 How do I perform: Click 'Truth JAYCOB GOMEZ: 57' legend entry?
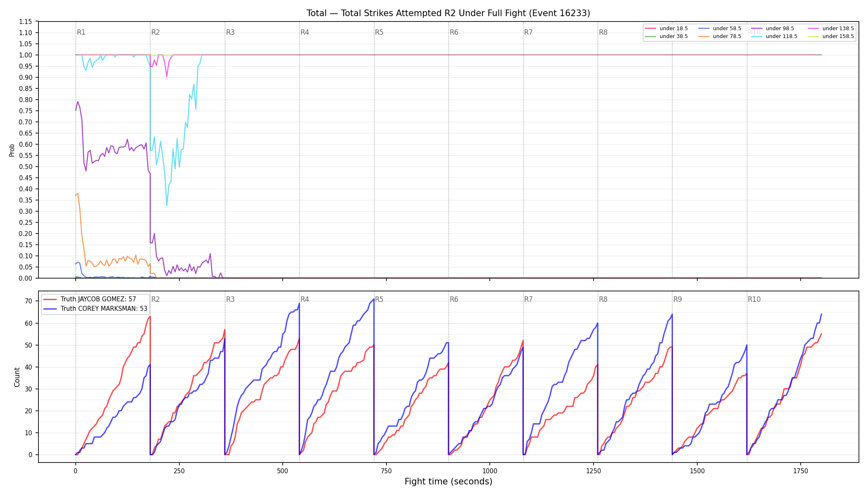98,299
